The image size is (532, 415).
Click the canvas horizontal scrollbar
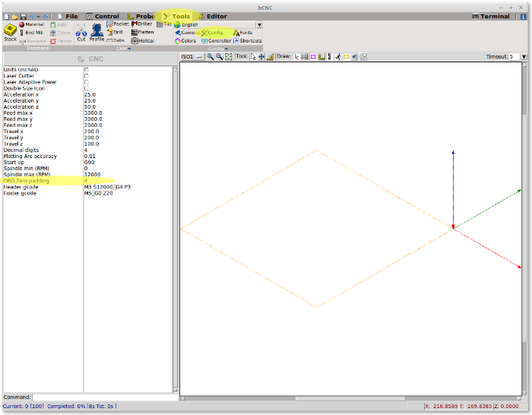point(350,399)
